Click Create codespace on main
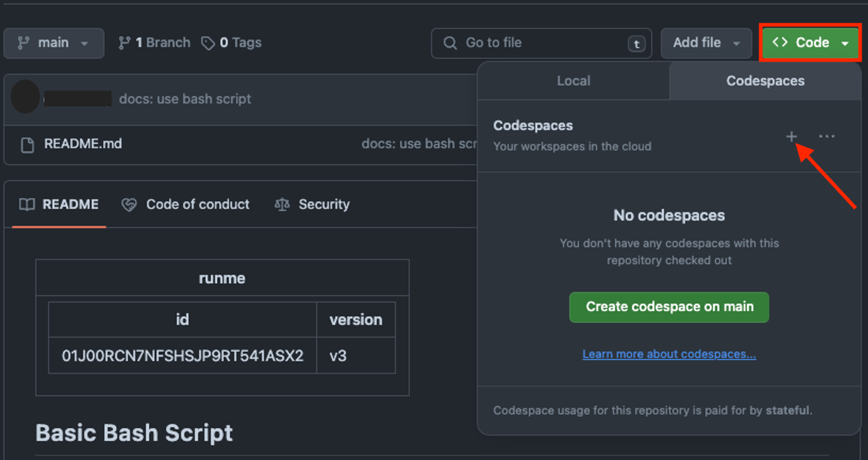868x460 pixels. coord(669,307)
